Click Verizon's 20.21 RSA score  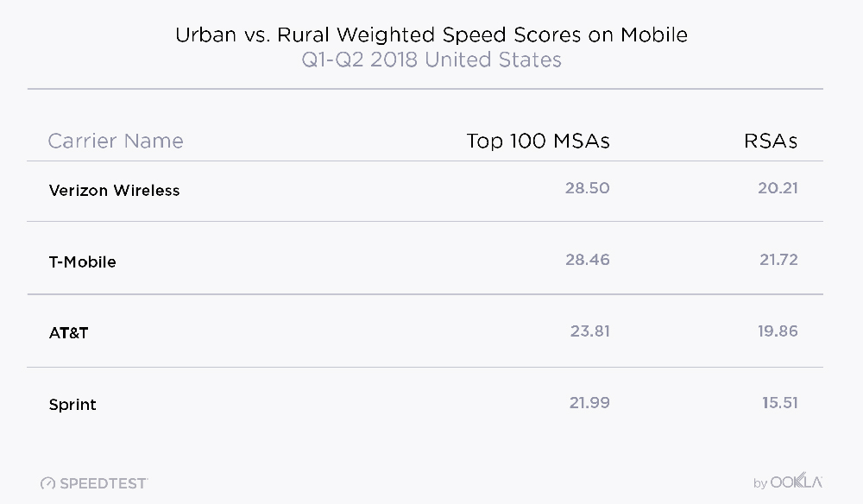[775, 188]
